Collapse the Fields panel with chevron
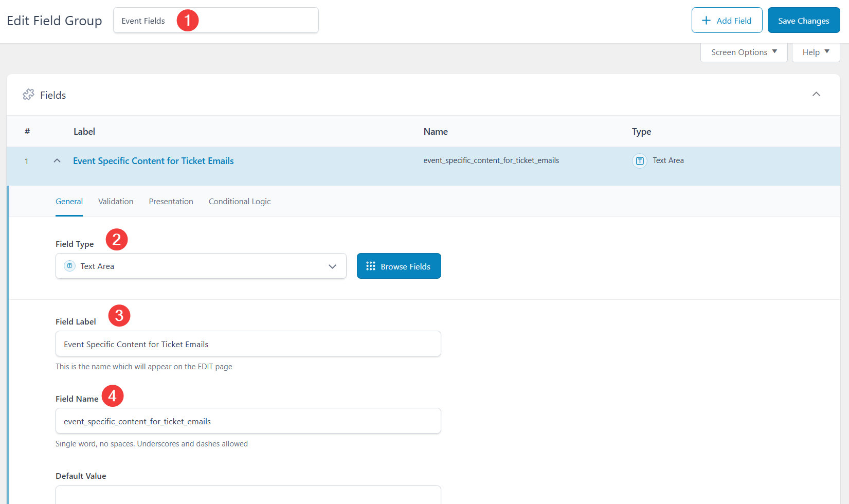Viewport: 849px width, 504px height. (816, 94)
